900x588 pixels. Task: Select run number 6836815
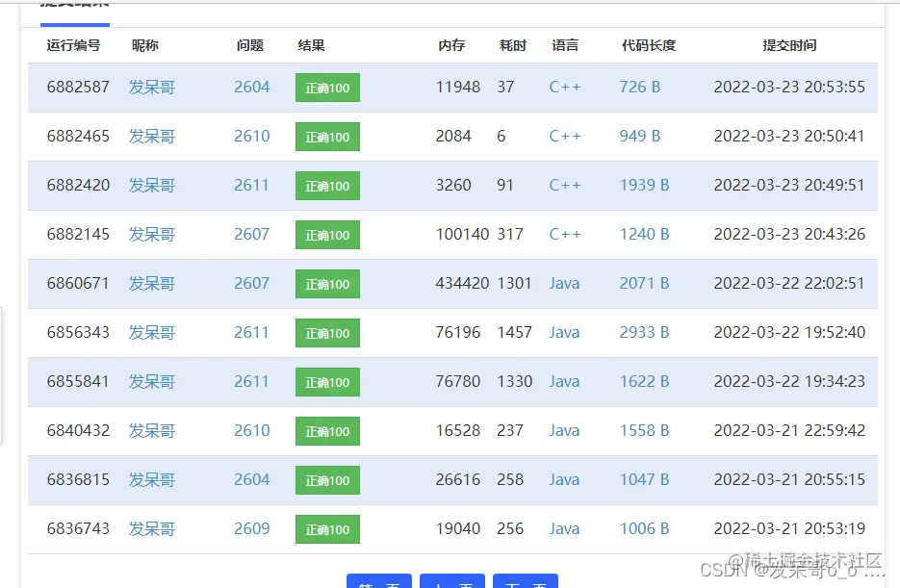[78, 479]
